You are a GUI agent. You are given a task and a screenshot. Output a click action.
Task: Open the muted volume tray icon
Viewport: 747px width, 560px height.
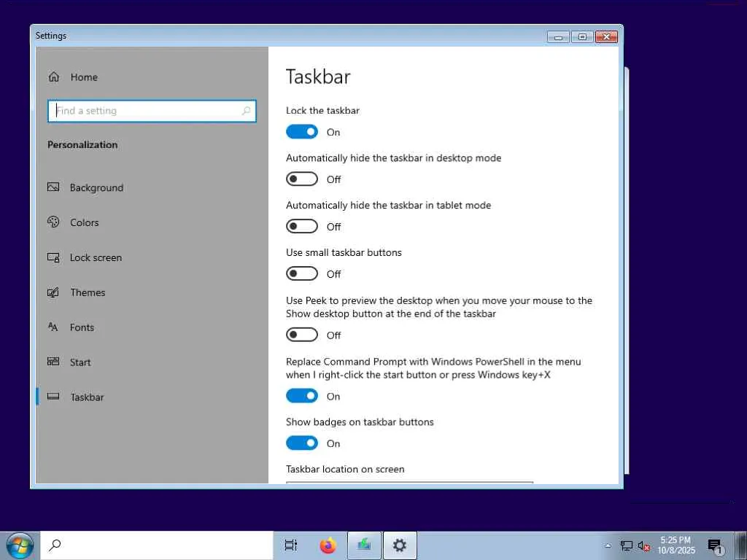click(643, 545)
